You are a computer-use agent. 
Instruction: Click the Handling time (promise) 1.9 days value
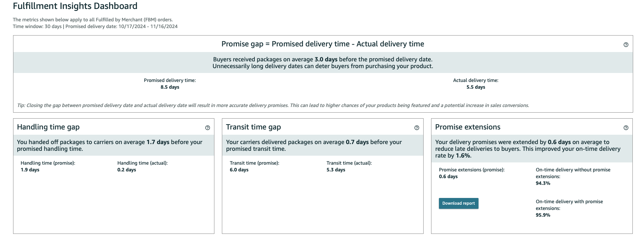click(30, 170)
